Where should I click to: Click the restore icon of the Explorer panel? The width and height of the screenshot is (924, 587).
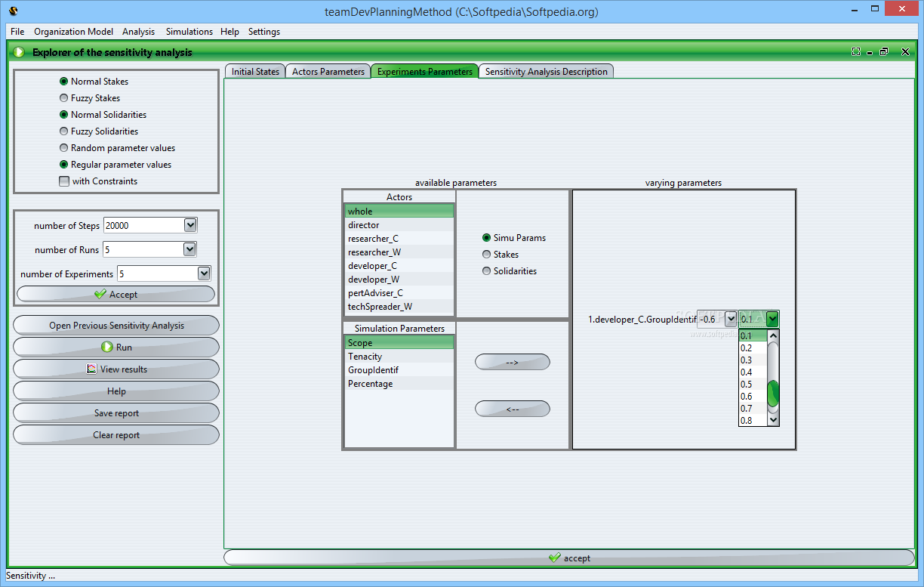pyautogui.click(x=883, y=52)
